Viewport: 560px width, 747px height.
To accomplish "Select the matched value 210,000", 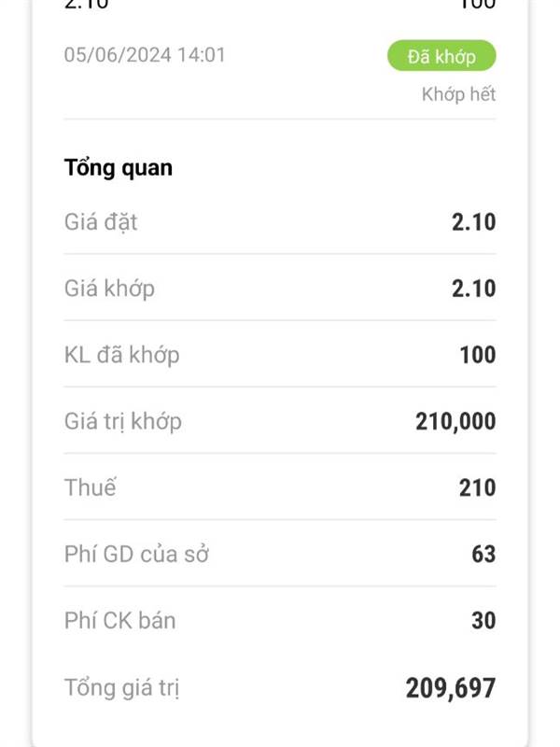I will coord(455,422).
